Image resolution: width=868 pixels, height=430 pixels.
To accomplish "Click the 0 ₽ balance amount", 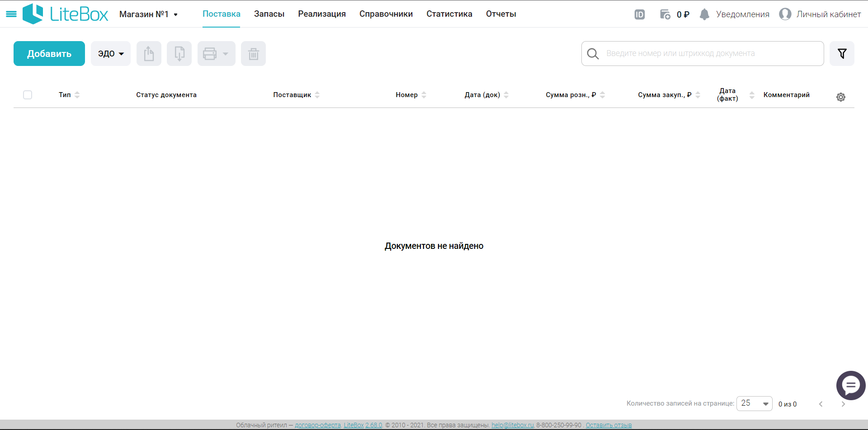I will pos(683,14).
